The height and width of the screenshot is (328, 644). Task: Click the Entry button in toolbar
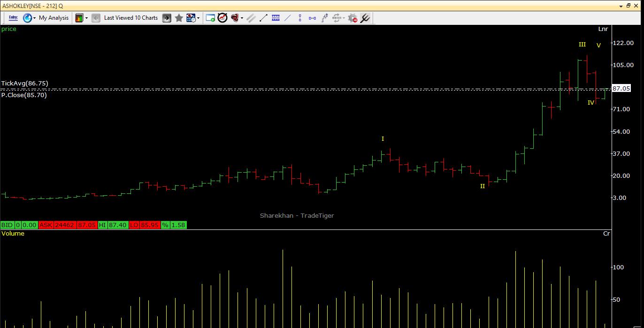[x=13, y=18]
